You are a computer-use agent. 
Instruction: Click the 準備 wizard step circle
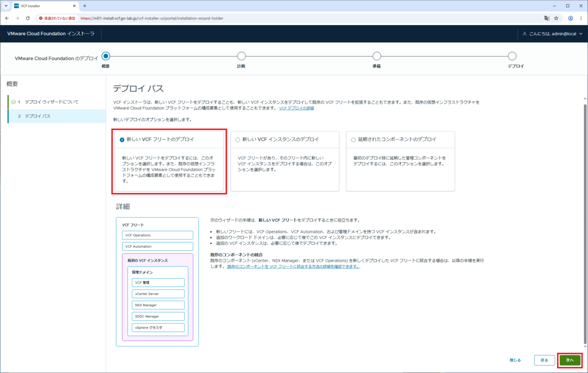click(x=376, y=56)
